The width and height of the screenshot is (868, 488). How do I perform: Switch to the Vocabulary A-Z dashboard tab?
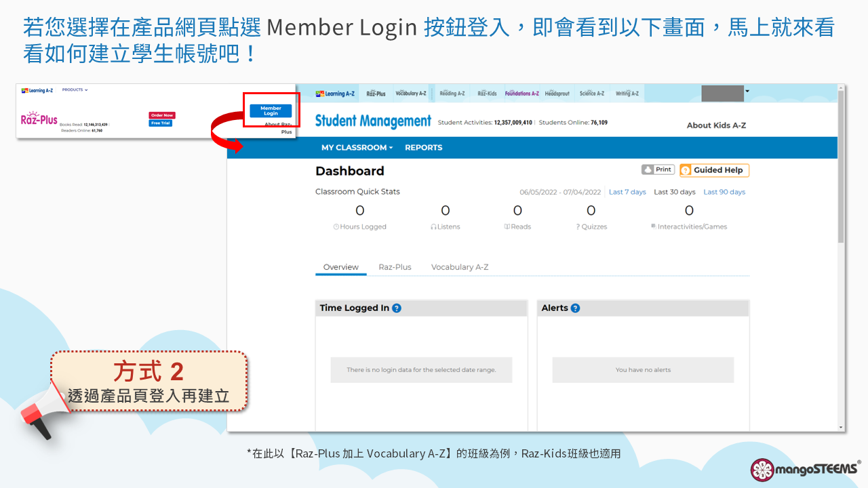[460, 267]
